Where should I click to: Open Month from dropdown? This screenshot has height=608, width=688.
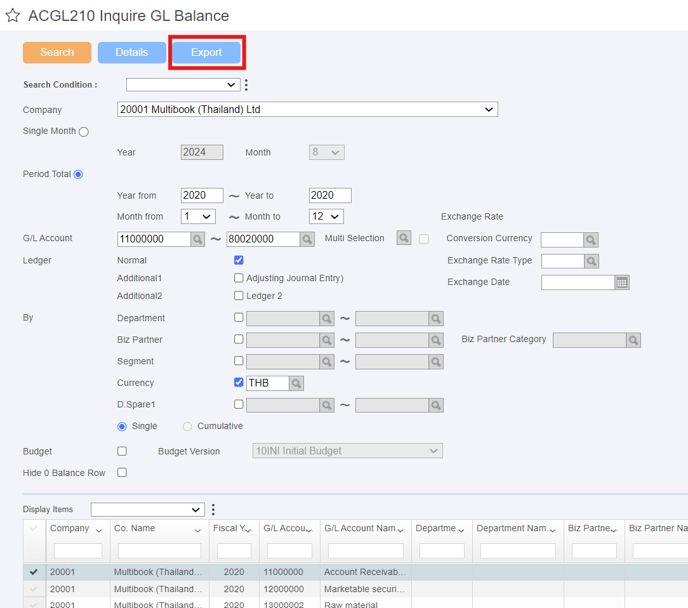click(198, 216)
